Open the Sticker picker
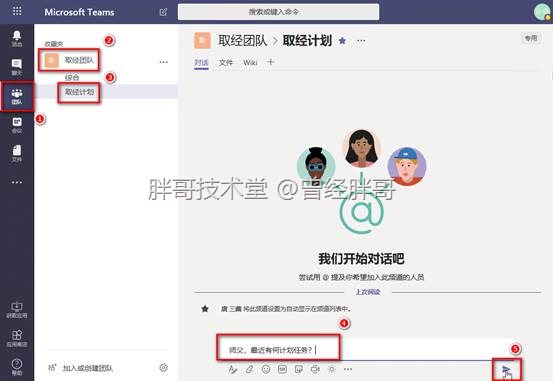Viewport: 553px width, 381px height. coord(299,369)
